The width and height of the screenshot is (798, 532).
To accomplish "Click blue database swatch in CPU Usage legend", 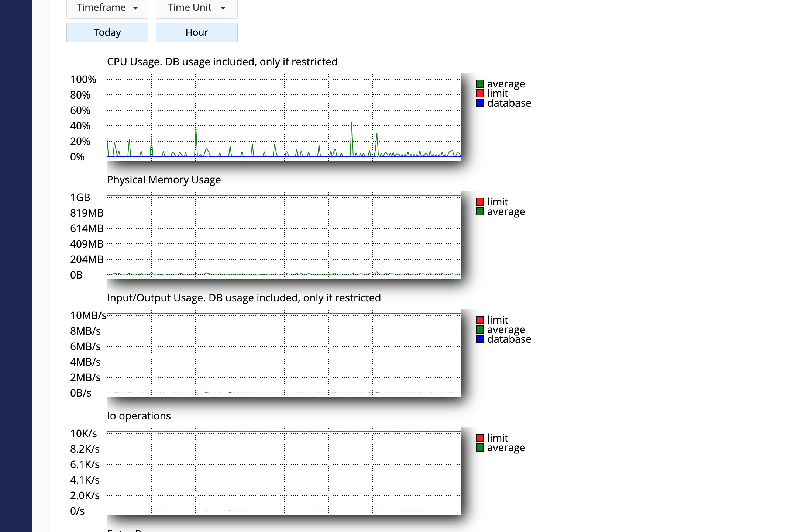I will coord(480,103).
